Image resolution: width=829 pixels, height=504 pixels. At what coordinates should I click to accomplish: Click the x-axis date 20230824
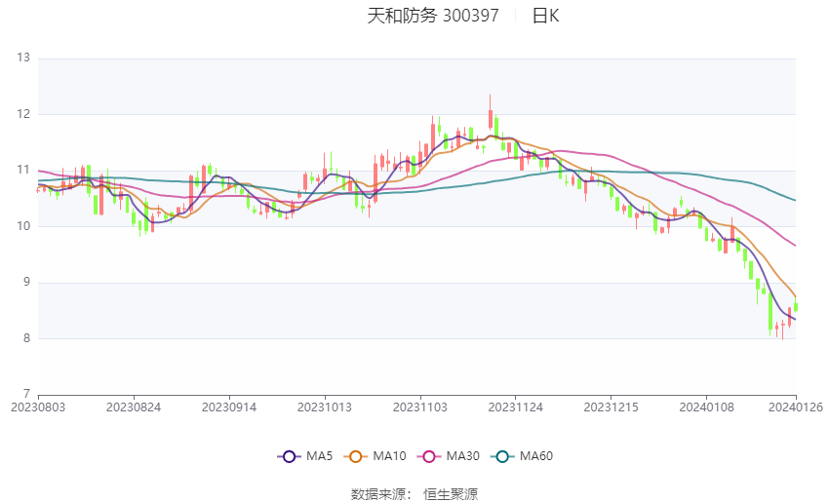coord(134,407)
